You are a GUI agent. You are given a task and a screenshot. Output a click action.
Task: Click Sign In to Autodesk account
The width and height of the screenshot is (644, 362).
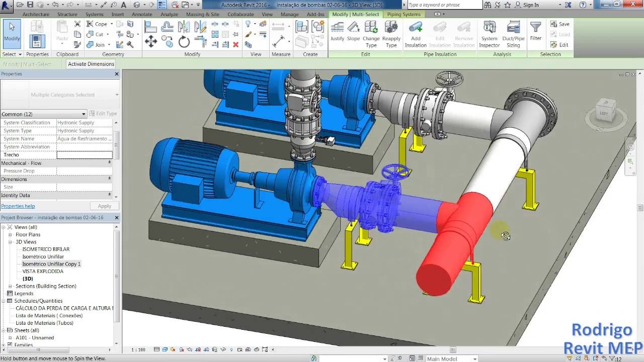point(531,5)
